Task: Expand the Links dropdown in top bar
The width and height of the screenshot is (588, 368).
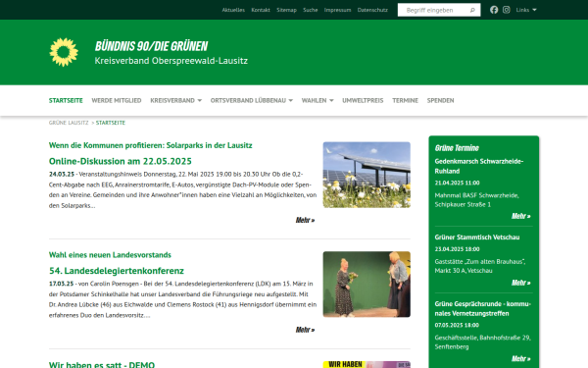Action: pos(526,10)
